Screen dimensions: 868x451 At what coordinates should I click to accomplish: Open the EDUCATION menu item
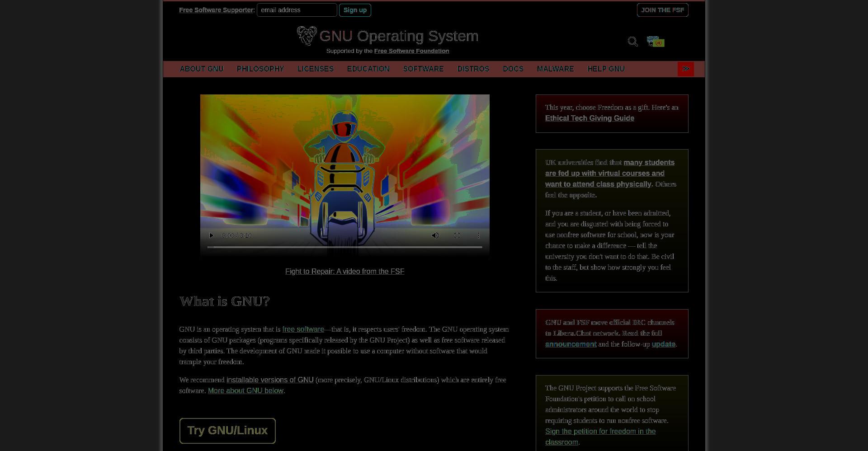368,69
